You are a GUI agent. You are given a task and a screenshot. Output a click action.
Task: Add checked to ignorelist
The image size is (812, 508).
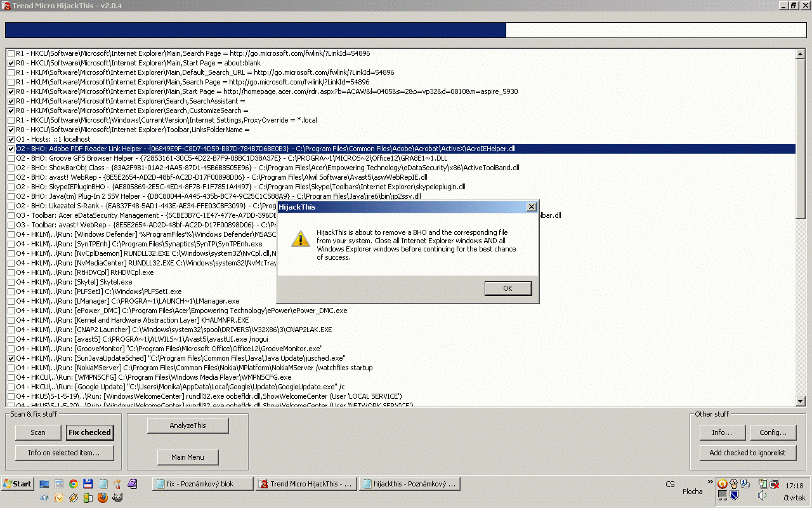747,453
